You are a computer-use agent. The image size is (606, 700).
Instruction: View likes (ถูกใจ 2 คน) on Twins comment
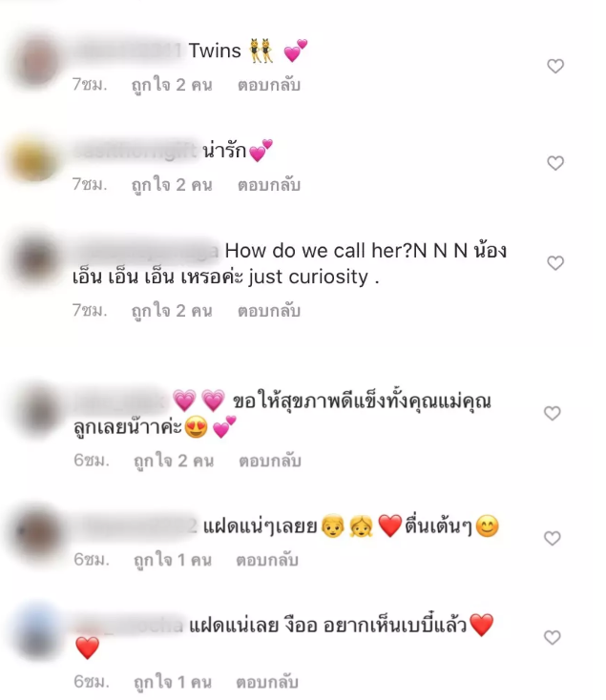pos(172,85)
